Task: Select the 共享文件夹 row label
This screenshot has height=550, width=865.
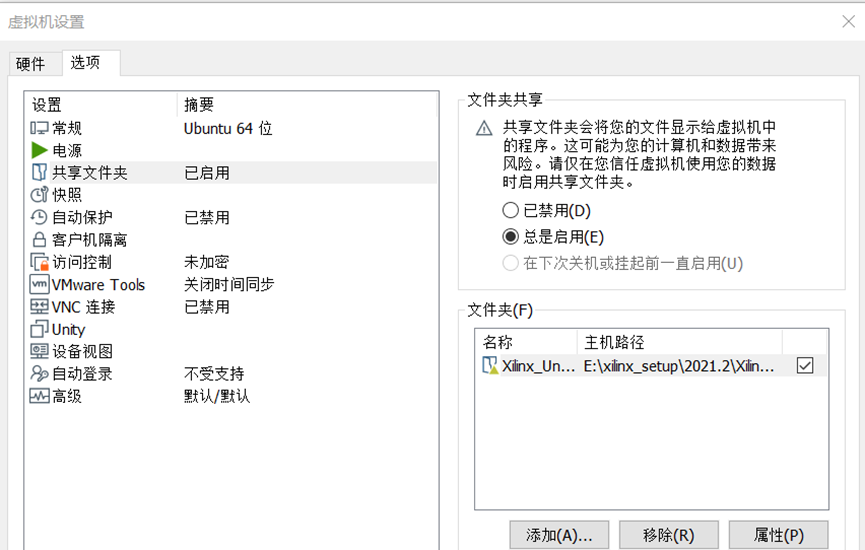Action: click(89, 173)
